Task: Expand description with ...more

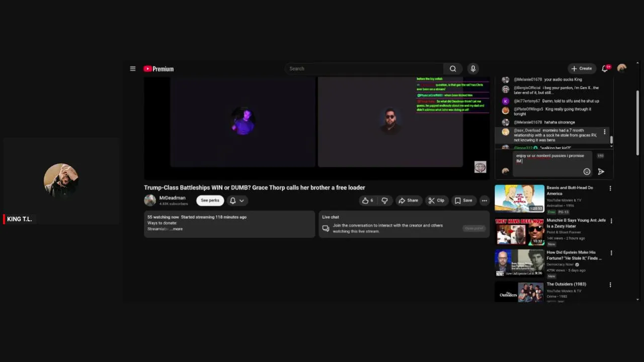Action: coord(176,229)
